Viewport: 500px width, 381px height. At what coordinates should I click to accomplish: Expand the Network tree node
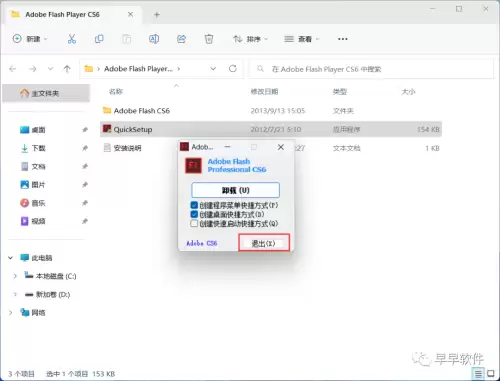click(11, 312)
